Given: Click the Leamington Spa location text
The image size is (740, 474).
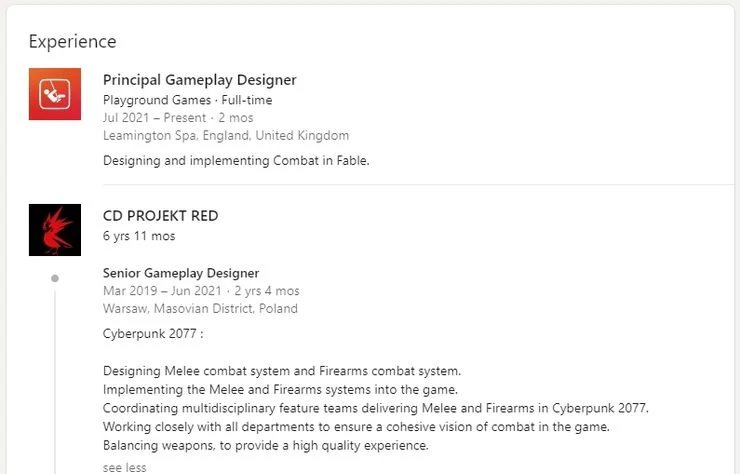Looking at the screenshot, I should coord(226,135).
